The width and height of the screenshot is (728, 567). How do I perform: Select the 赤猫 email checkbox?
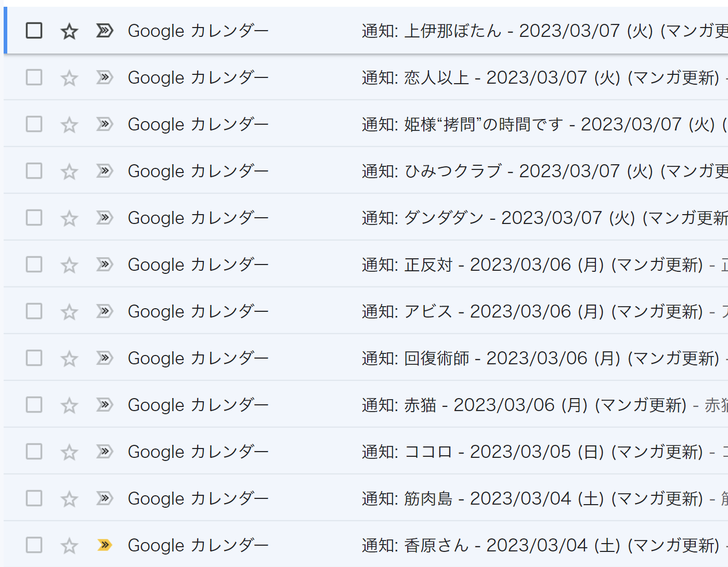click(34, 405)
